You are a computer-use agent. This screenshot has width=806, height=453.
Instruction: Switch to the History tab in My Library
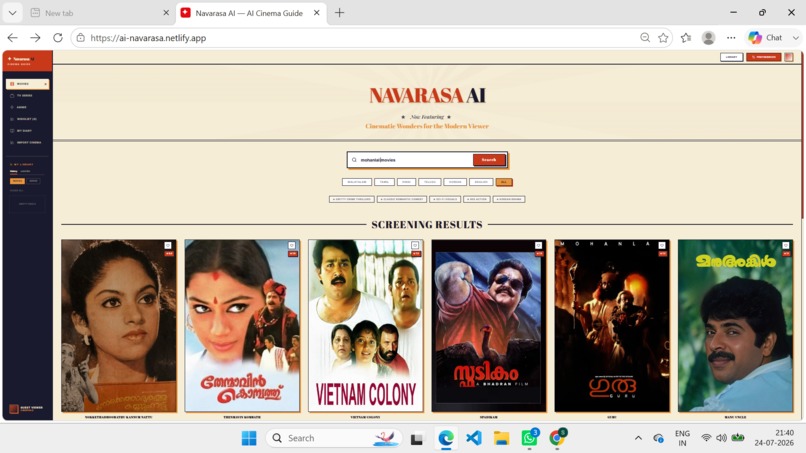[x=14, y=171]
